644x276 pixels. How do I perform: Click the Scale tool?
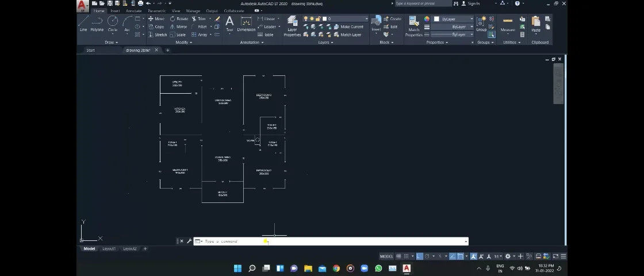[x=178, y=34]
